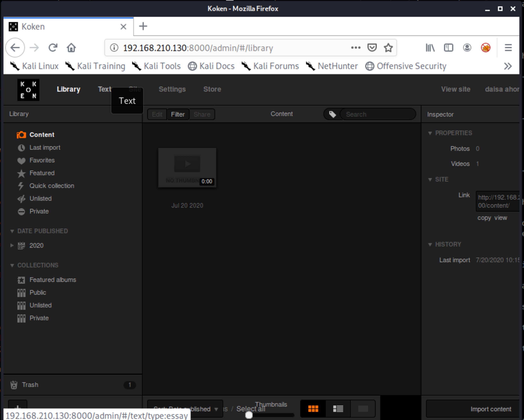Screen dimensions: 524x420
Task: Switch to grid thumbnail view
Action: (313, 409)
